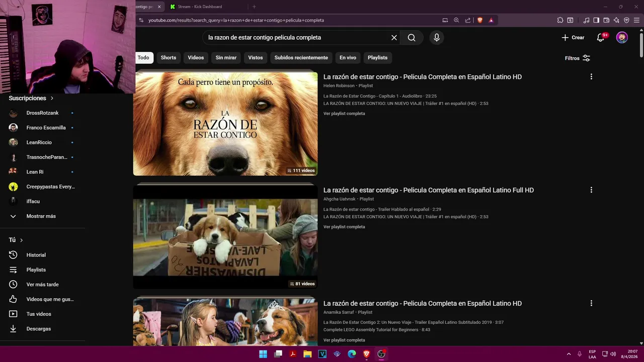Select the Shorts filter chip
Viewport: 644px width, 362px height.
click(x=169, y=58)
